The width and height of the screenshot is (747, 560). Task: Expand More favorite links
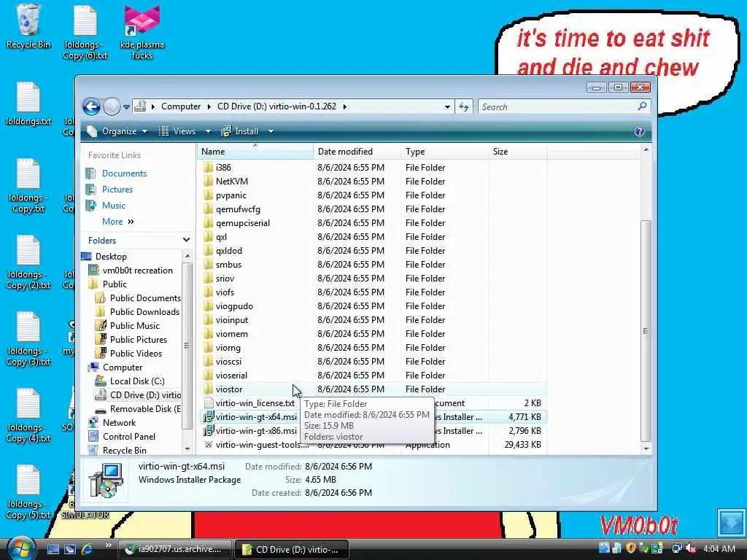click(x=117, y=222)
